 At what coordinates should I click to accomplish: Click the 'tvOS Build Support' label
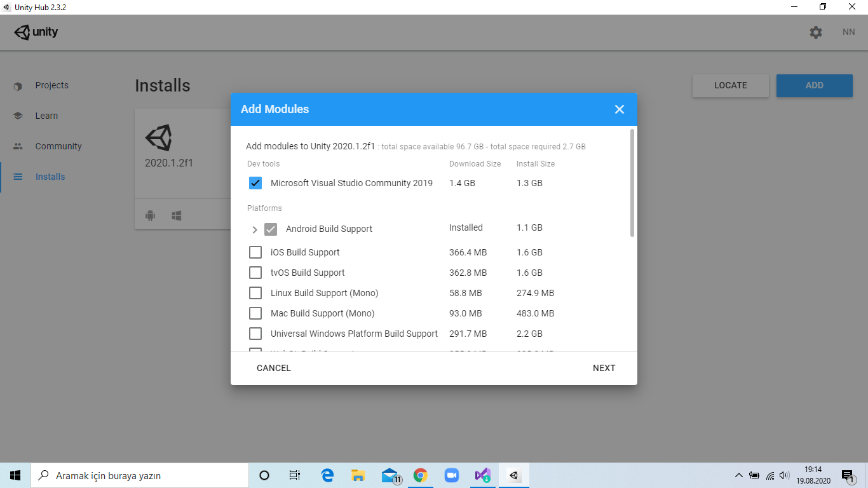308,273
